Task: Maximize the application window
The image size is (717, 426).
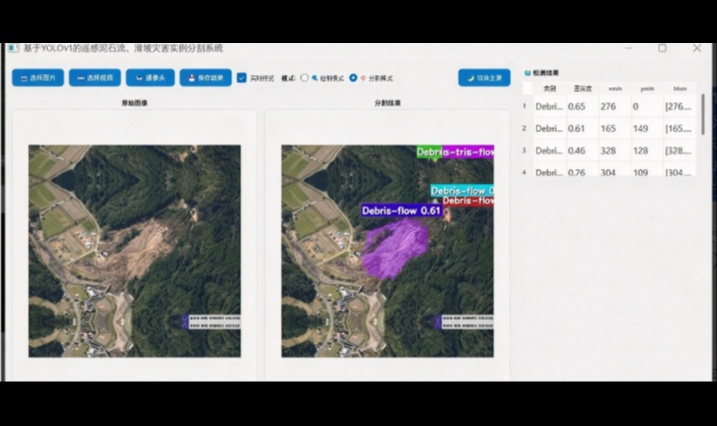Action: (662, 48)
